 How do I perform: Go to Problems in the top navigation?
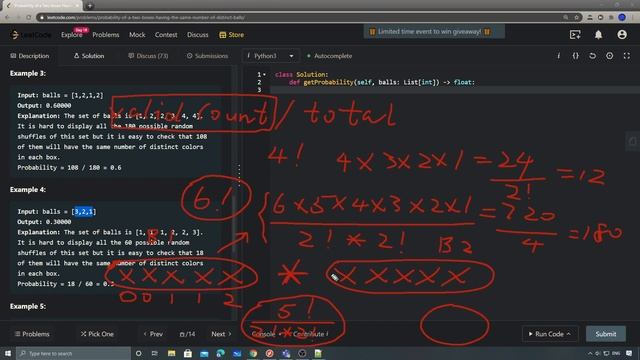tap(106, 35)
